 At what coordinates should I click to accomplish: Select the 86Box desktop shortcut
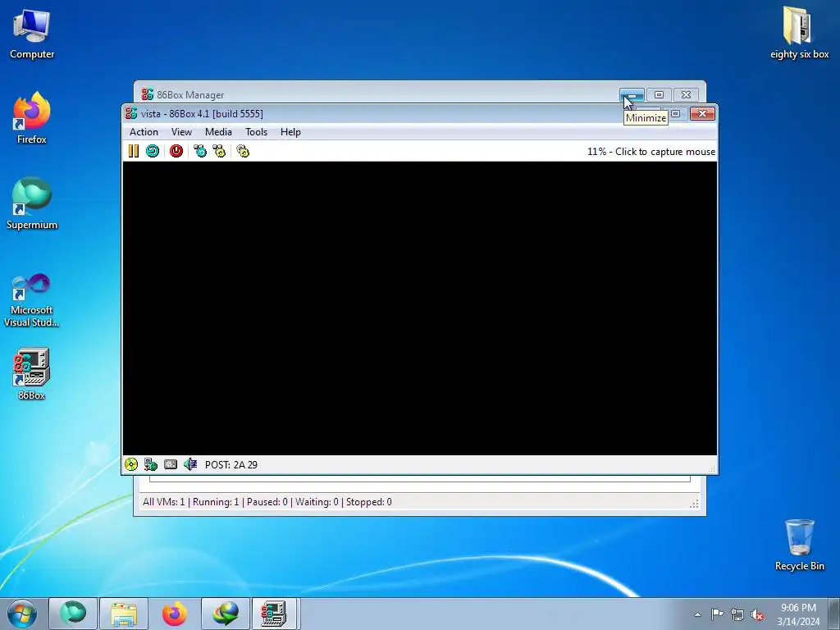(x=32, y=374)
